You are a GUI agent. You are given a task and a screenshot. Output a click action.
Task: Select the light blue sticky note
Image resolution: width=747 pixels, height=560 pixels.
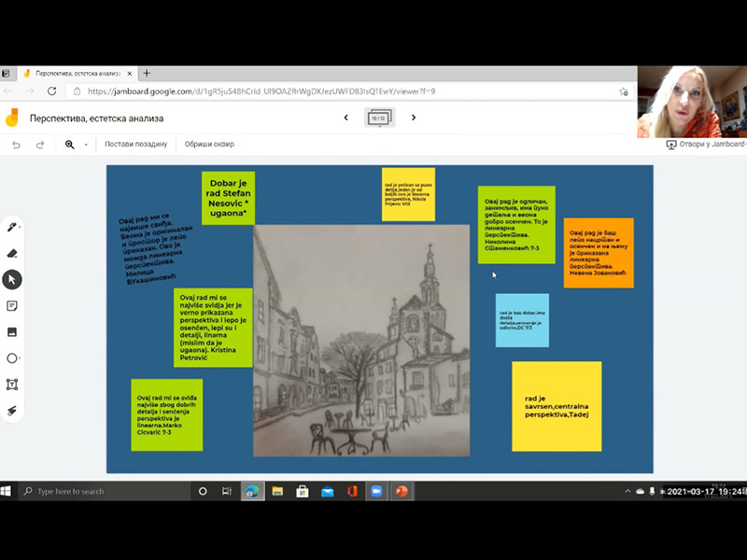tap(522, 320)
